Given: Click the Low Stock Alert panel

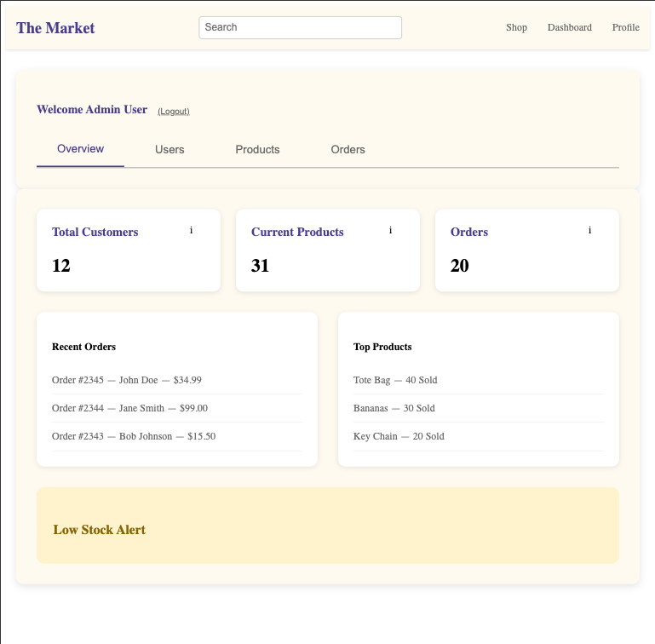Looking at the screenshot, I should point(328,526).
